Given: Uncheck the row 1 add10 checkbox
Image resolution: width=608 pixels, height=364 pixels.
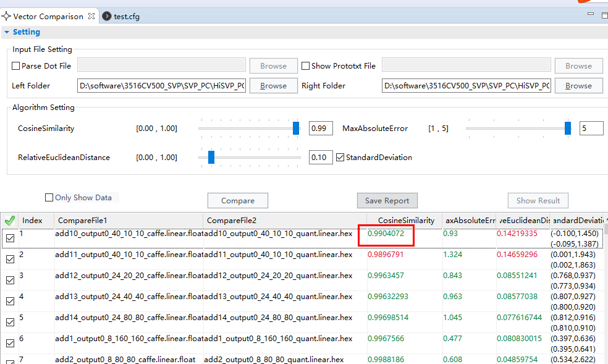Looking at the screenshot, I should tap(11, 238).
